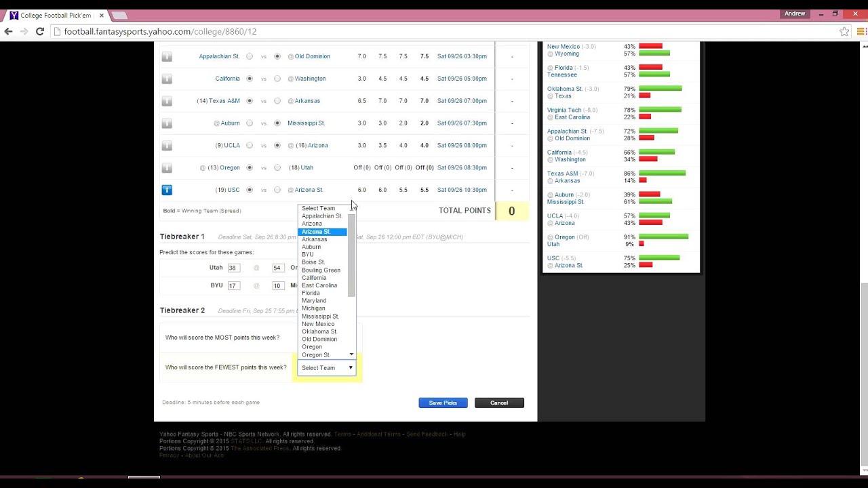Image resolution: width=868 pixels, height=488 pixels.
Task: Choose Boise St. in the team list
Action: [x=322, y=262]
